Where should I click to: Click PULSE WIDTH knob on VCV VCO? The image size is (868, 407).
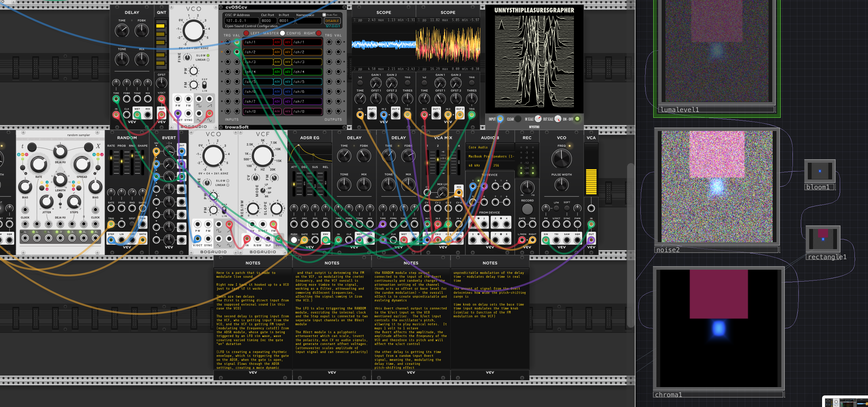coord(561,185)
